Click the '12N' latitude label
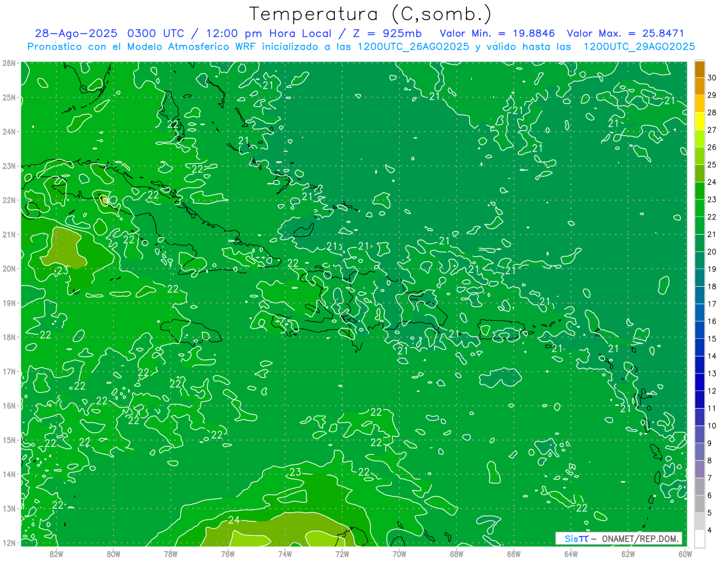This screenshot has width=728, height=562. pyautogui.click(x=8, y=543)
